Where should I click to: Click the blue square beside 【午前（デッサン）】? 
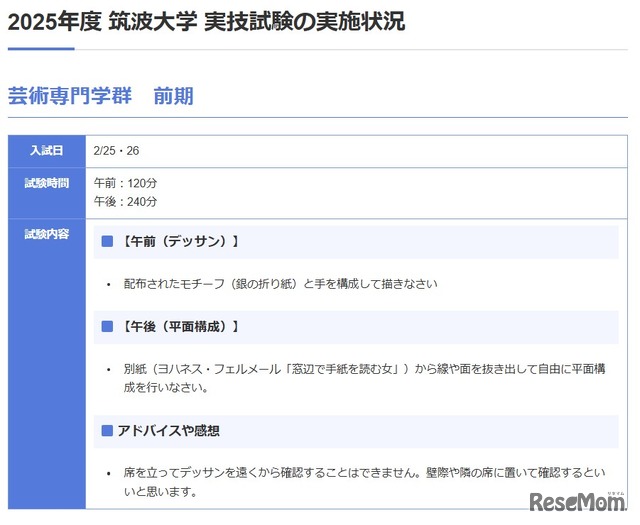click(107, 241)
